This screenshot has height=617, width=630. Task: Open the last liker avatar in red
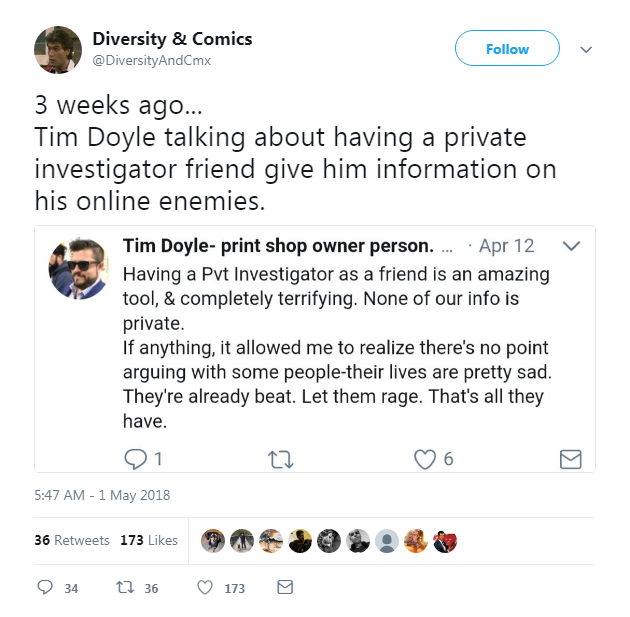tap(444, 541)
